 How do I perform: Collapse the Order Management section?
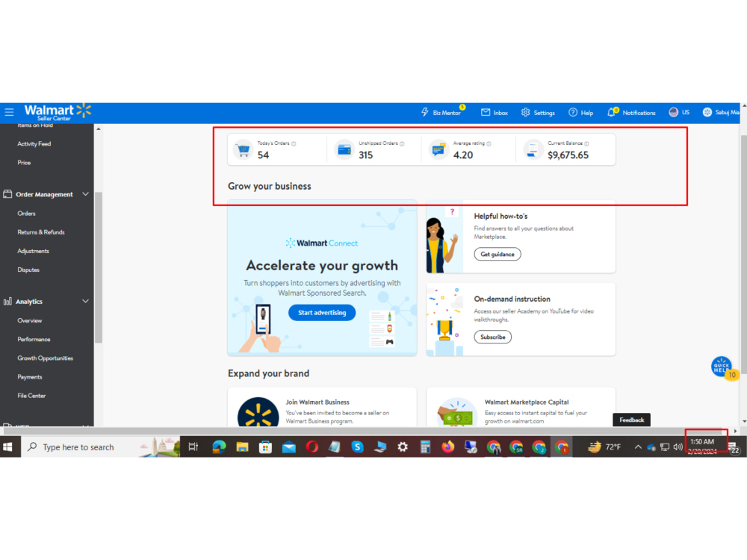point(85,194)
